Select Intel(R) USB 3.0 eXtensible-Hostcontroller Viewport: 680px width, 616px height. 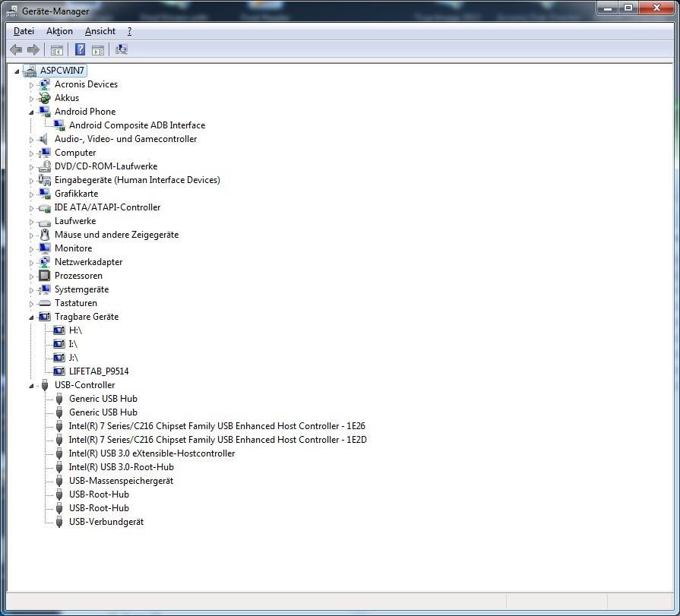(x=152, y=453)
